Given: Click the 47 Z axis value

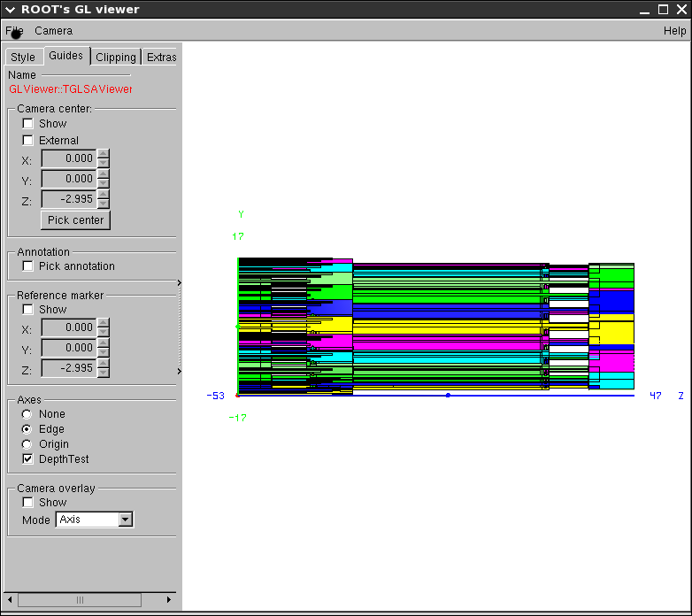Looking at the screenshot, I should click(x=656, y=396).
